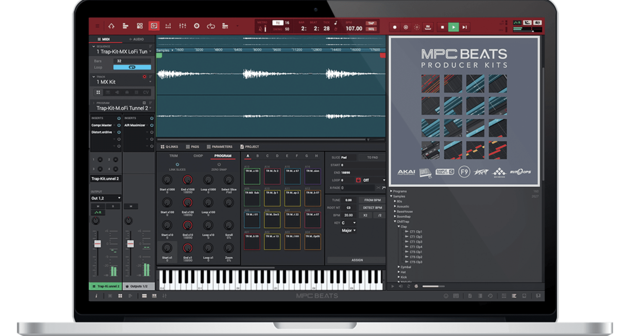Open the Key dropdown showing C
Viewport: 644px width, 336px height.
click(348, 223)
